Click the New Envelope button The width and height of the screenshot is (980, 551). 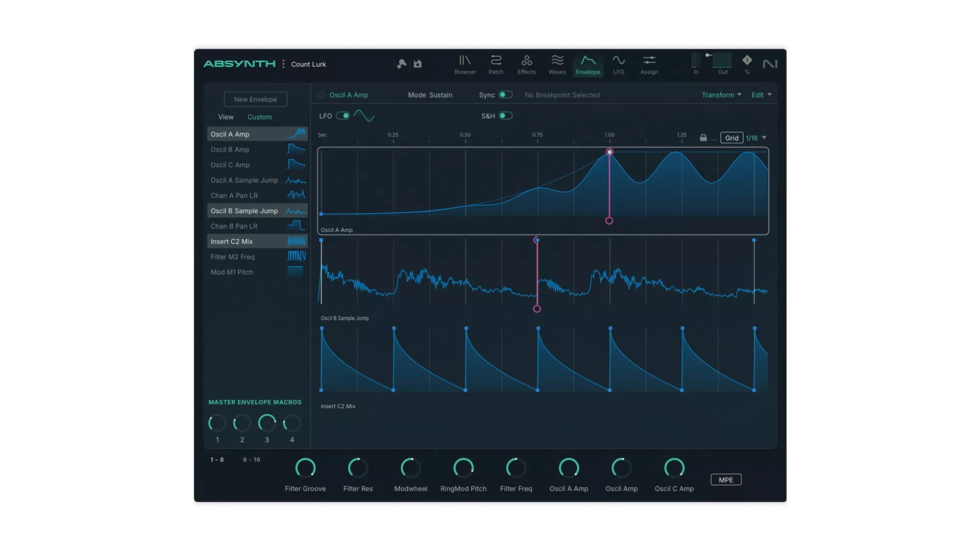tap(255, 99)
